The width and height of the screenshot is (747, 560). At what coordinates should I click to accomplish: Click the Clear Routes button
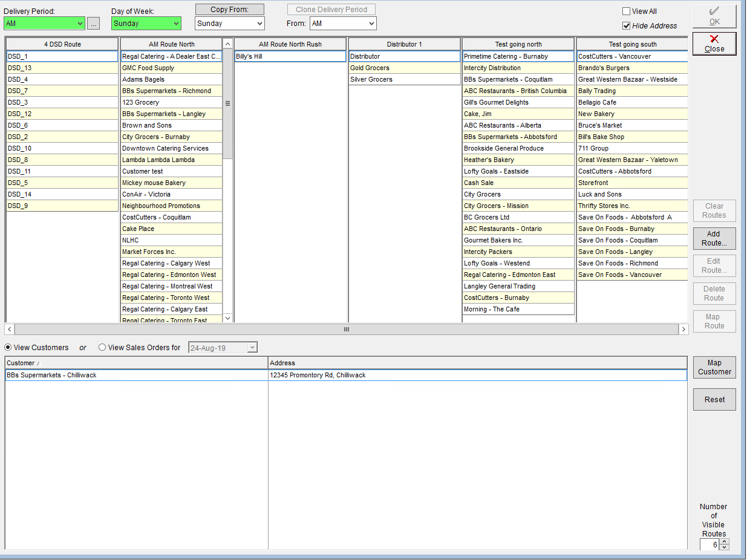coord(714,210)
